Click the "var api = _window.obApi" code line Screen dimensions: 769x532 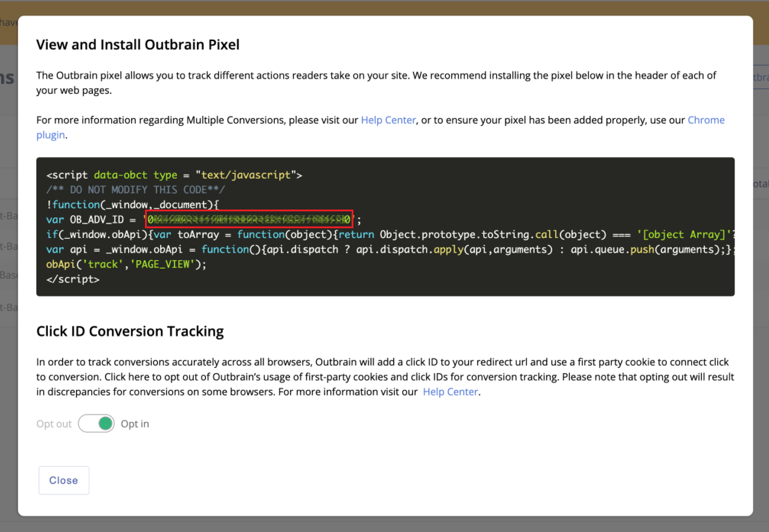(x=390, y=249)
